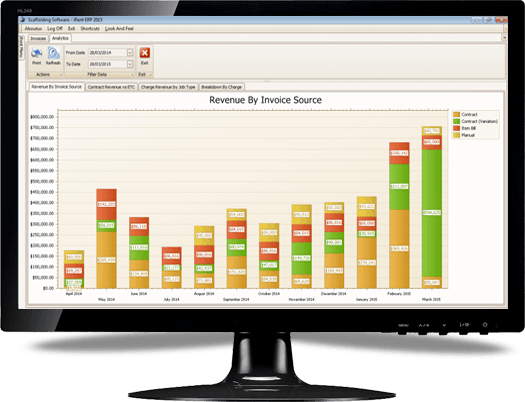Click the Refresh icon in the ribbon
525x402 pixels.
[53, 53]
